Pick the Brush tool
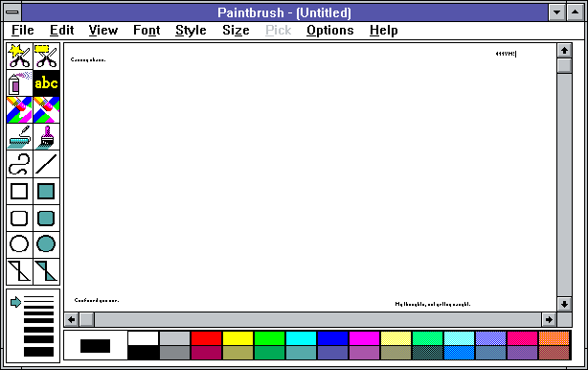 click(47, 137)
